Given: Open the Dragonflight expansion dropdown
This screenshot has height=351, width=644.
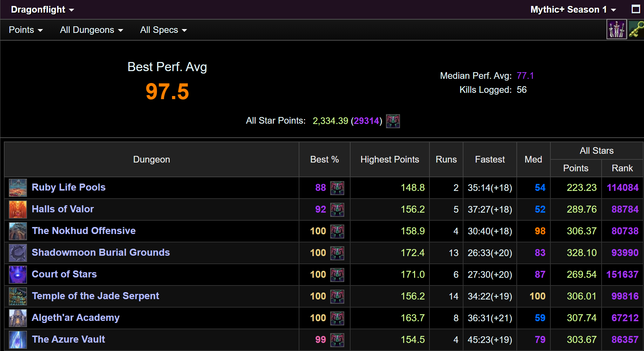Looking at the screenshot, I should coord(42,9).
